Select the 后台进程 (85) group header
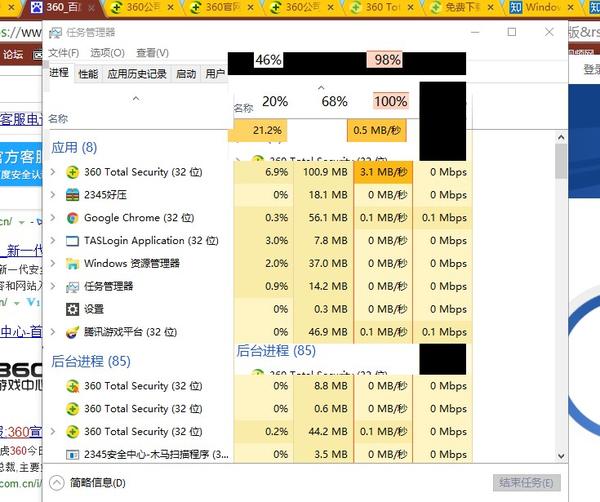This screenshot has width=600, height=502. point(91,361)
